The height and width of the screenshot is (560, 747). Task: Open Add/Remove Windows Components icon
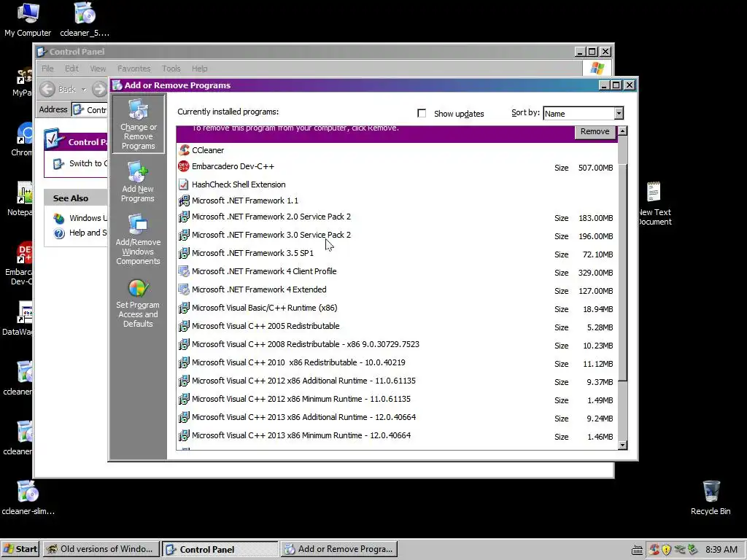click(x=138, y=225)
